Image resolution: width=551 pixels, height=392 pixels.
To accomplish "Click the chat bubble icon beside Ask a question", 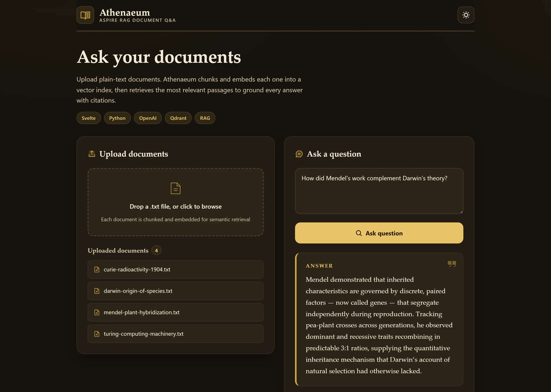I will coord(299,154).
